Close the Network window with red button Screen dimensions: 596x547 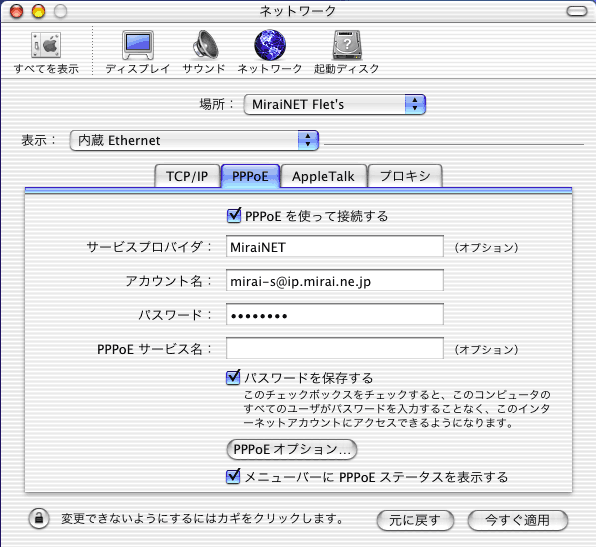pyautogui.click(x=16, y=11)
